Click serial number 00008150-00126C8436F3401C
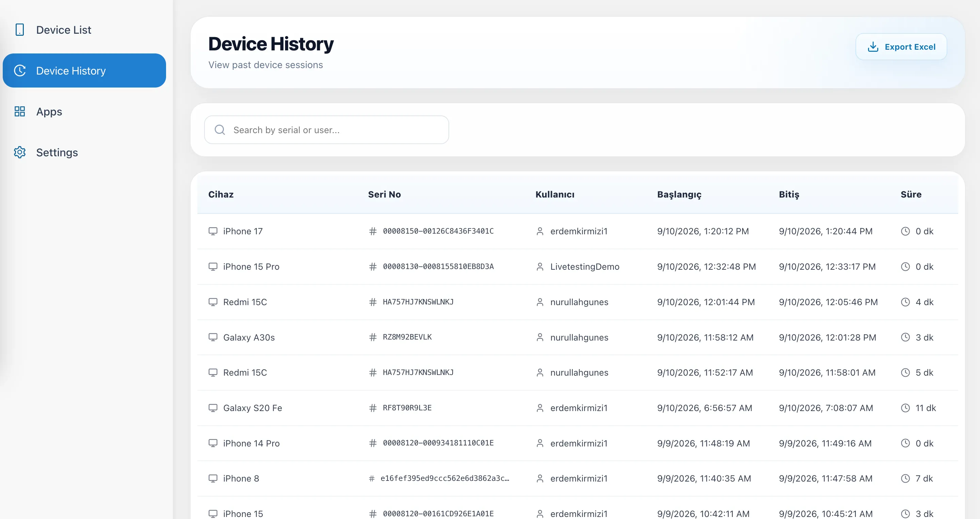The image size is (980, 519). (438, 231)
